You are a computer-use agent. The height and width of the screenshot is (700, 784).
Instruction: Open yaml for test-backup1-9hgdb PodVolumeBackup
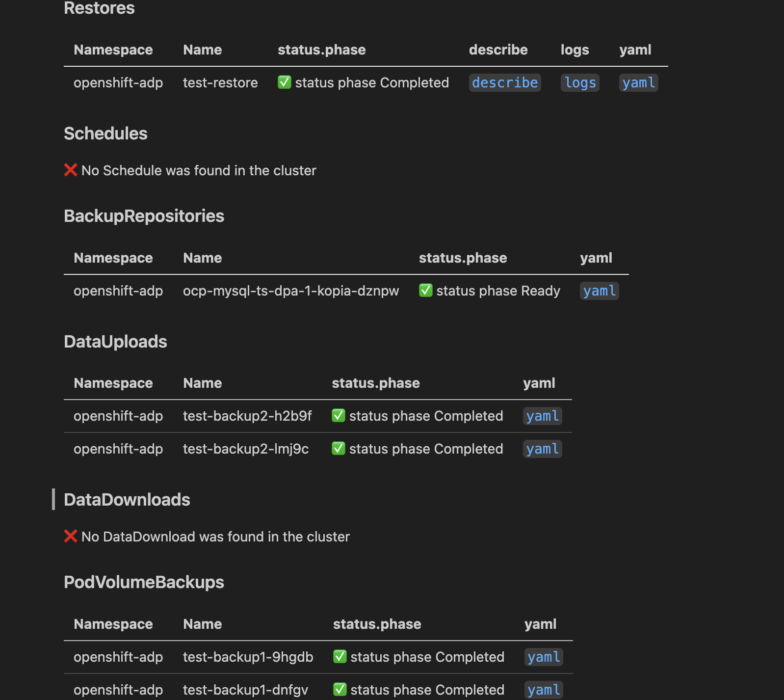click(x=544, y=657)
